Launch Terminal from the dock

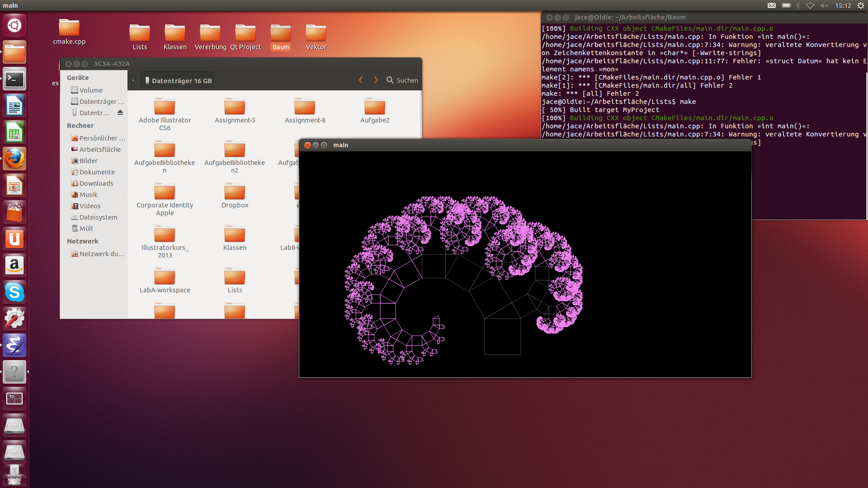[x=14, y=80]
